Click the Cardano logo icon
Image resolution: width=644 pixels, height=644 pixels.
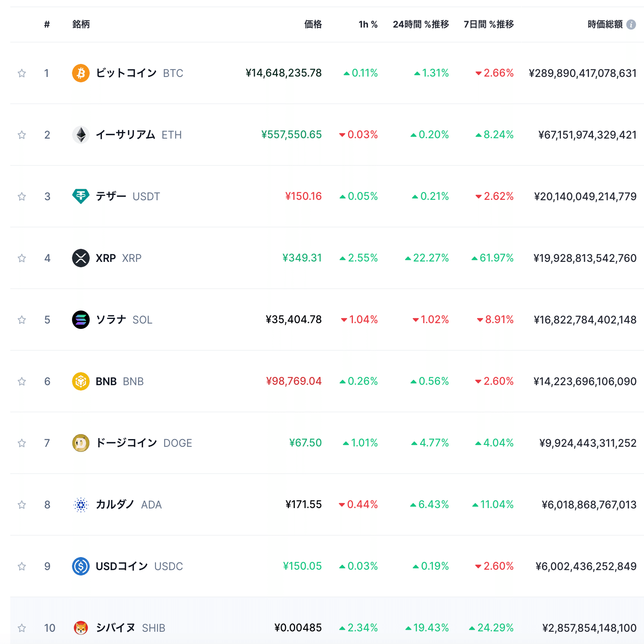[x=80, y=505]
